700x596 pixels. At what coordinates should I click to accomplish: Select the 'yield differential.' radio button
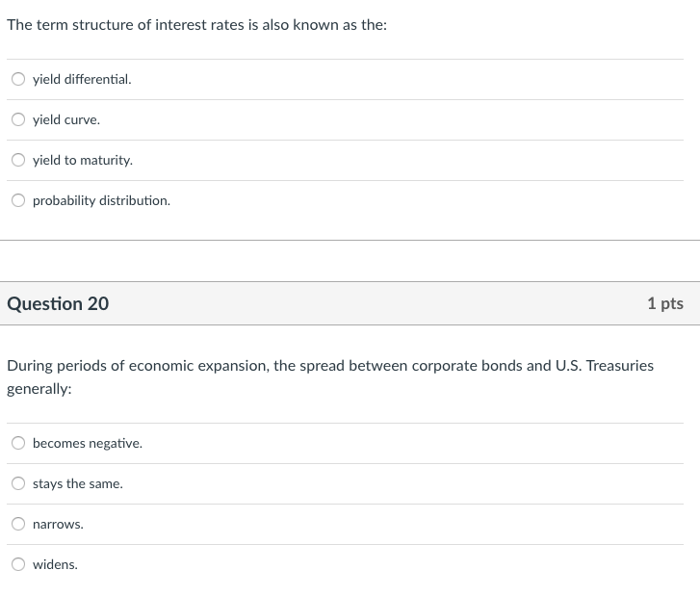point(18,80)
